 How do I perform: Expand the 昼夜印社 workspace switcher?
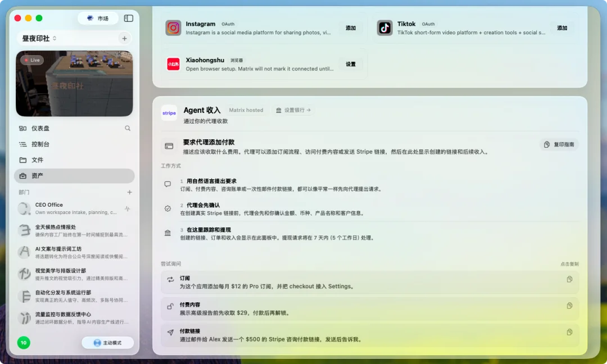(x=39, y=38)
